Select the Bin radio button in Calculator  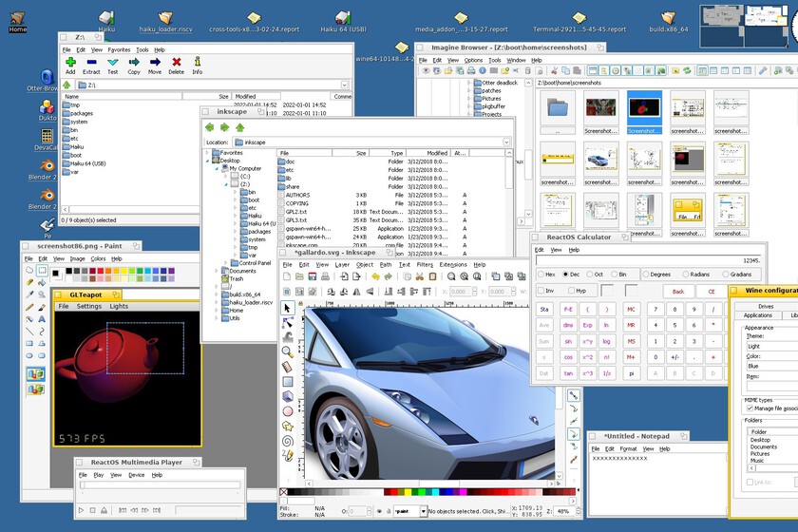[614, 274]
